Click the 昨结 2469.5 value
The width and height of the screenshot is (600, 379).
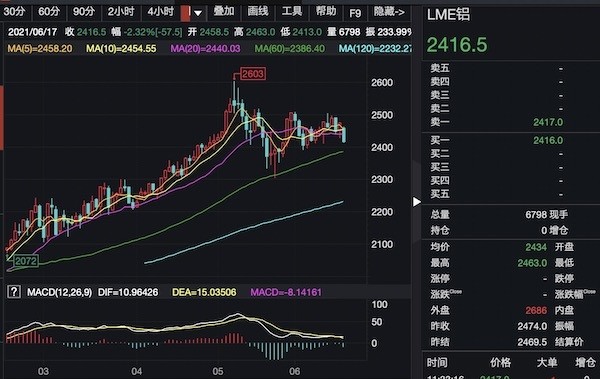click(532, 342)
